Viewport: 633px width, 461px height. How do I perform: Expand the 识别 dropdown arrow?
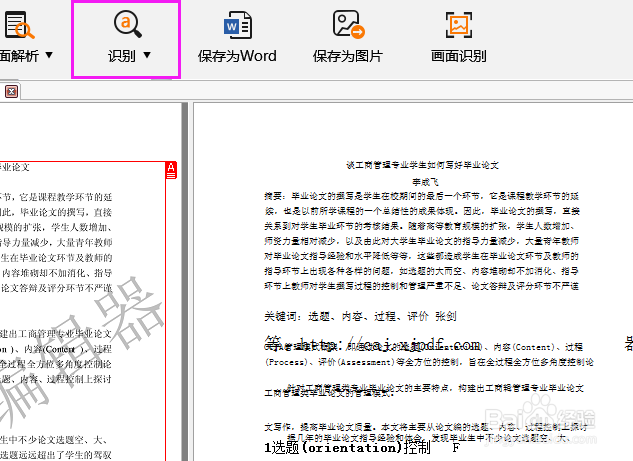coord(147,55)
